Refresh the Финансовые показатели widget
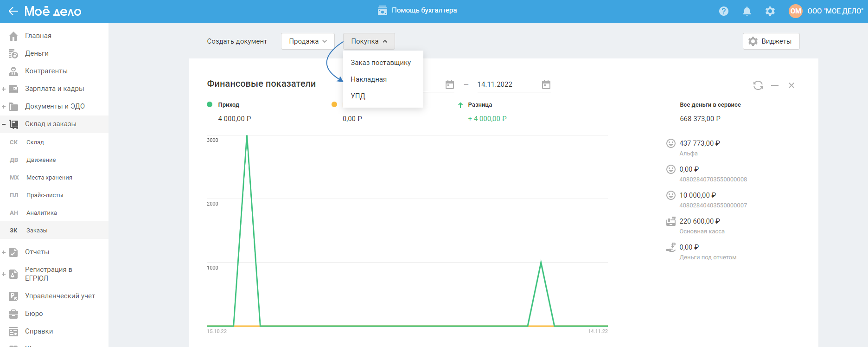This screenshot has height=347, width=868. point(758,85)
